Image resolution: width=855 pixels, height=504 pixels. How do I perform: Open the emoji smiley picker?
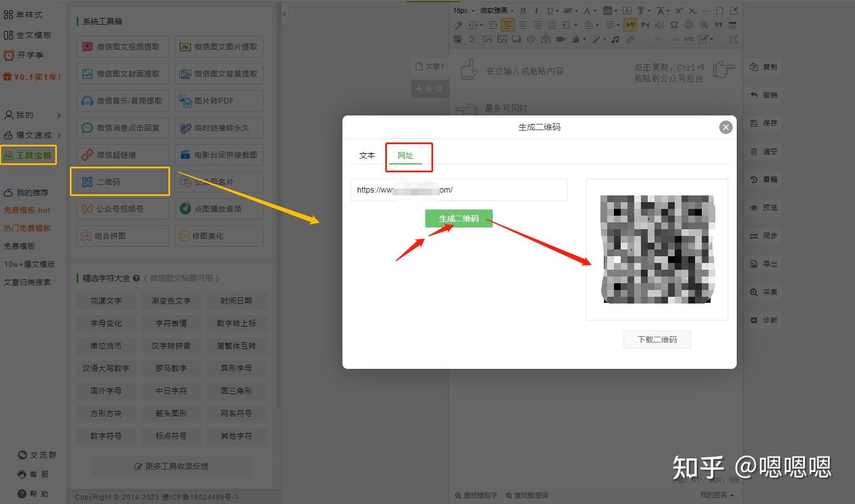click(x=689, y=25)
